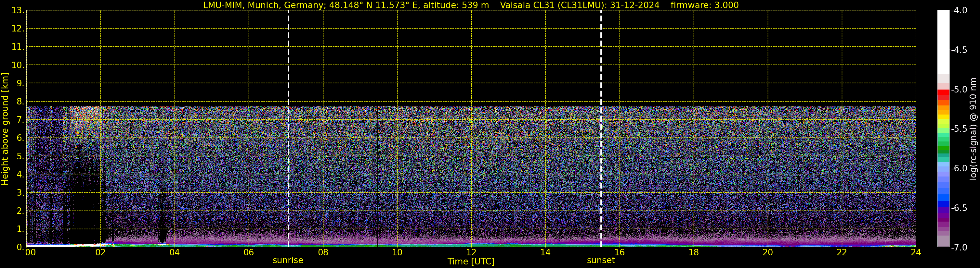Screen dimensions: 980x268
Task: Click the '00' tick on the time axis
Action: pos(31,252)
